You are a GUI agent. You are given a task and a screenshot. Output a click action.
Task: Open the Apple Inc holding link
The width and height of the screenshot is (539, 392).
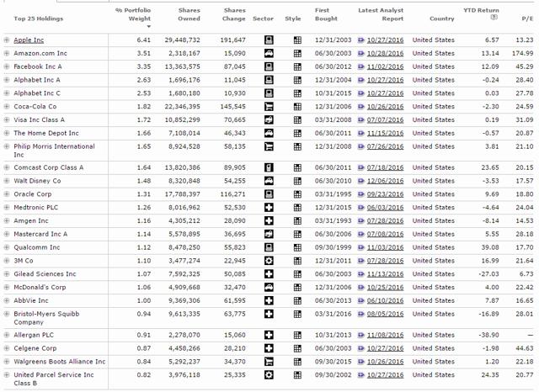tap(29, 40)
